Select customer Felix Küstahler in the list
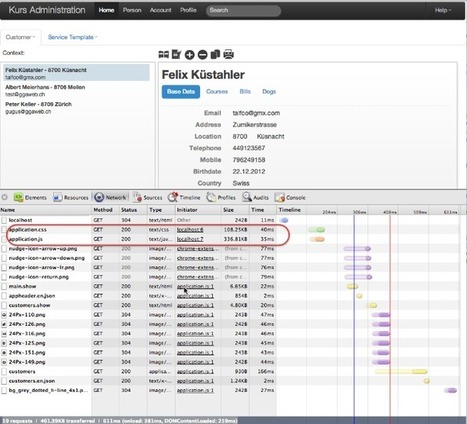 tap(76, 73)
